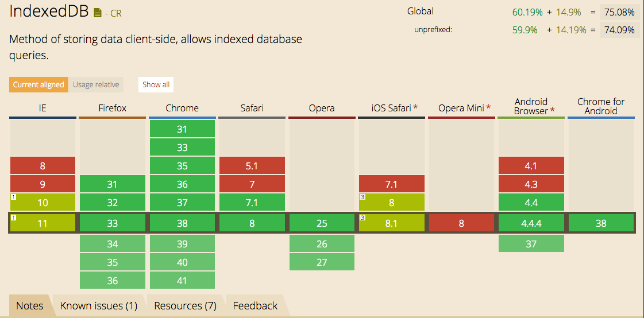Click the asterisk beside Android Browser header
Viewport: 644px width, 318px height.
(553, 111)
